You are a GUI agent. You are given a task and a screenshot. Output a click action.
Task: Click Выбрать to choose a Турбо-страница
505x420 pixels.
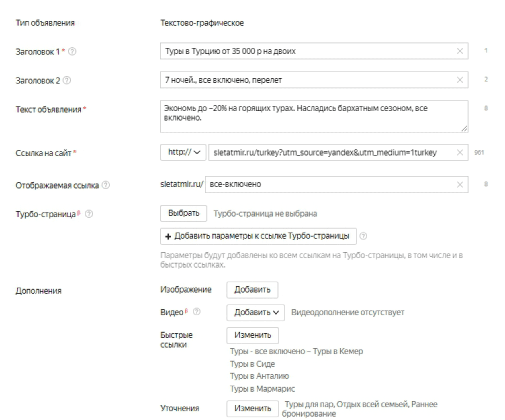[183, 213]
